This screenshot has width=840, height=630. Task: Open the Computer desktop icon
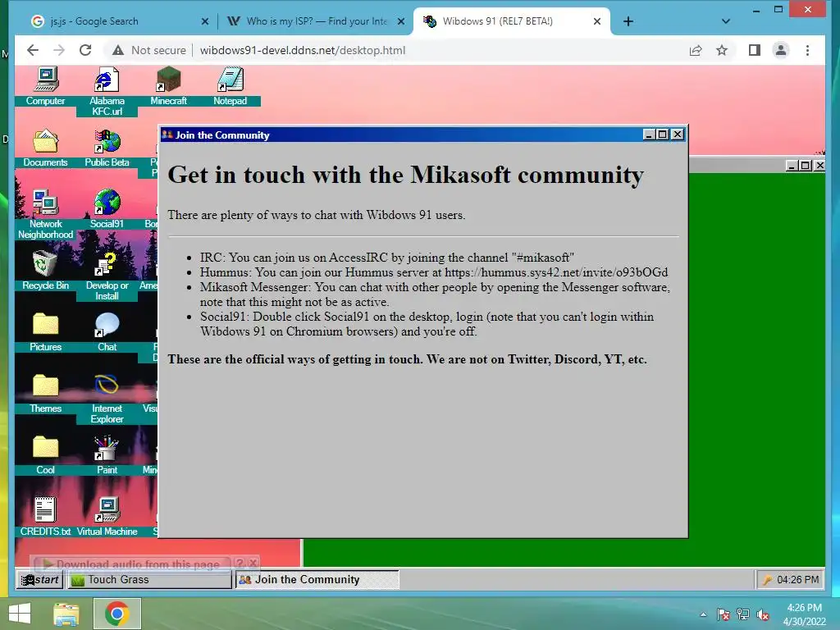point(46,86)
